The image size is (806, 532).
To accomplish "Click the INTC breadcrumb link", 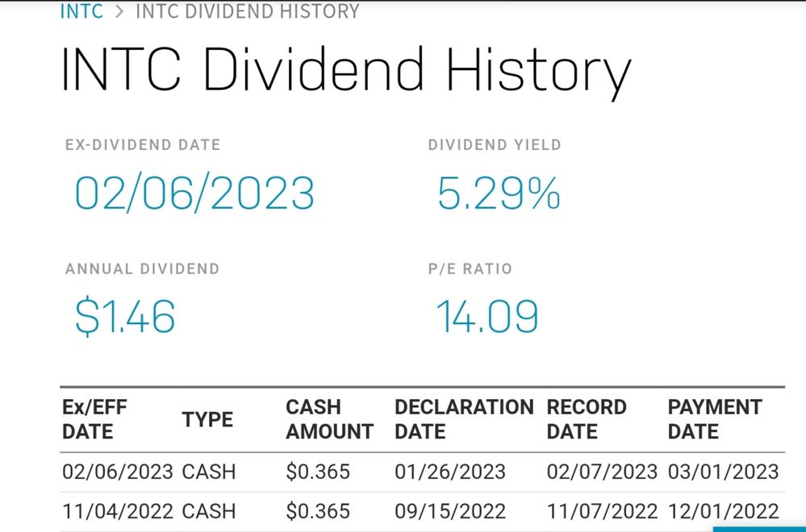I will [81, 11].
